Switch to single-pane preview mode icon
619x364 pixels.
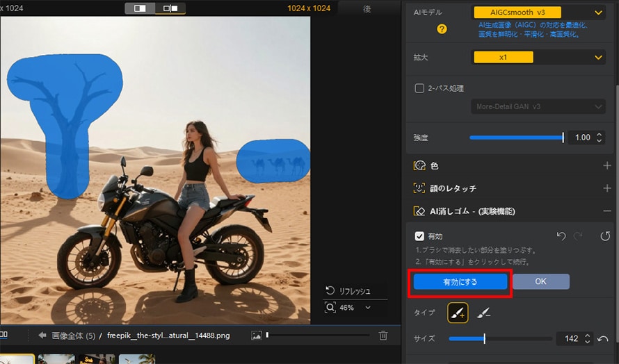pyautogui.click(x=140, y=8)
